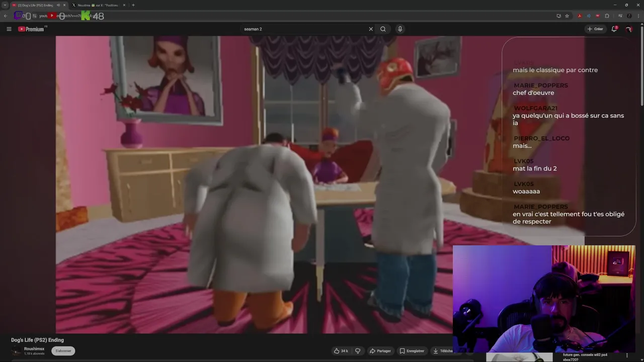644x362 pixels.
Task: Select LVK05 above 'mat la fin du 2'
Action: 524,161
